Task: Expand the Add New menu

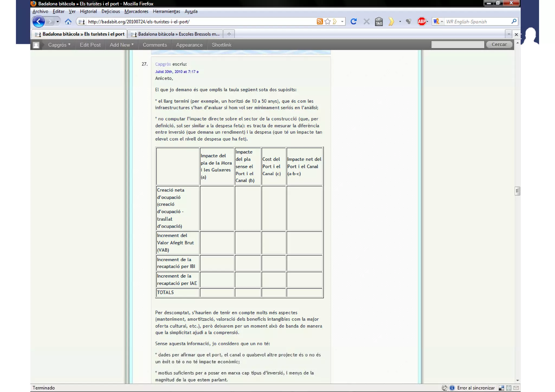Action: [x=121, y=45]
